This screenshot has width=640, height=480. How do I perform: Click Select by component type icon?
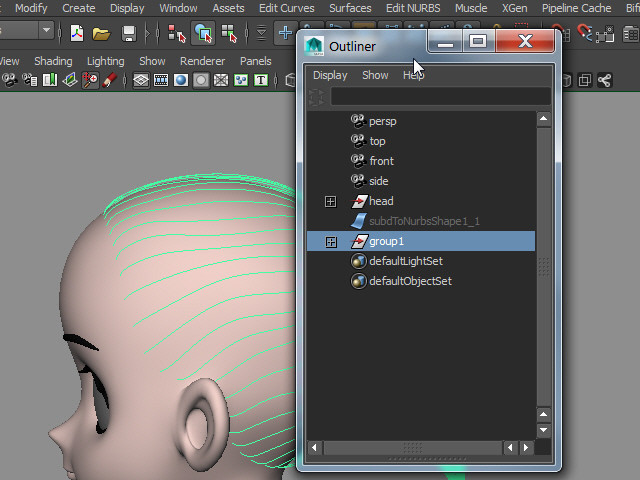click(x=229, y=33)
